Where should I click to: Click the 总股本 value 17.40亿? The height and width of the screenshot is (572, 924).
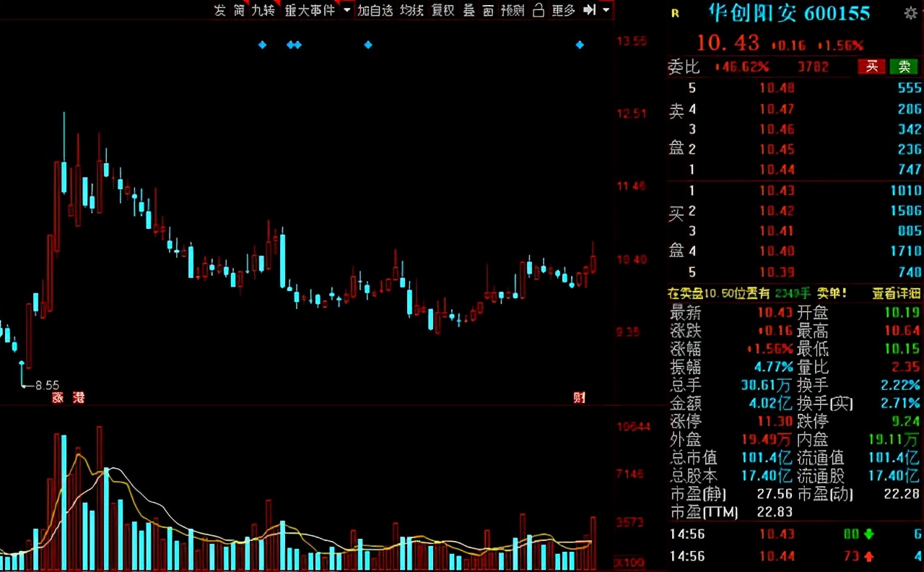click(767, 476)
